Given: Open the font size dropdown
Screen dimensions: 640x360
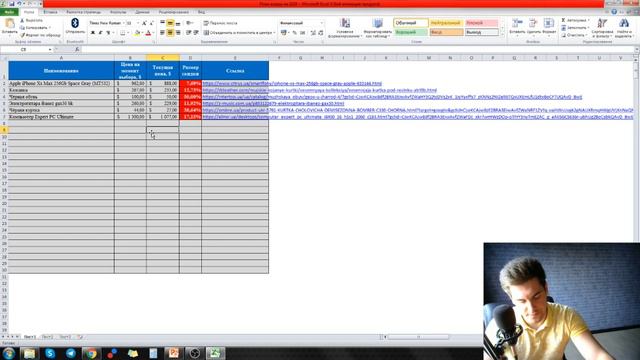Looking at the screenshot, I should [138, 23].
